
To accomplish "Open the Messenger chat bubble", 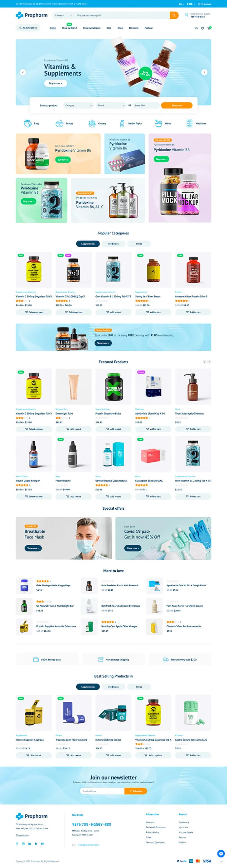I will [x=221, y=853].
